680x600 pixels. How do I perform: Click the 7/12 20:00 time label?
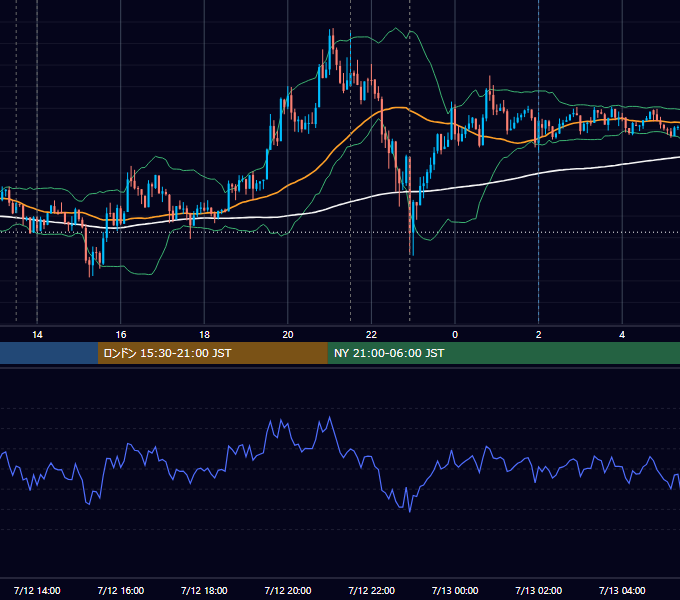(x=288, y=590)
